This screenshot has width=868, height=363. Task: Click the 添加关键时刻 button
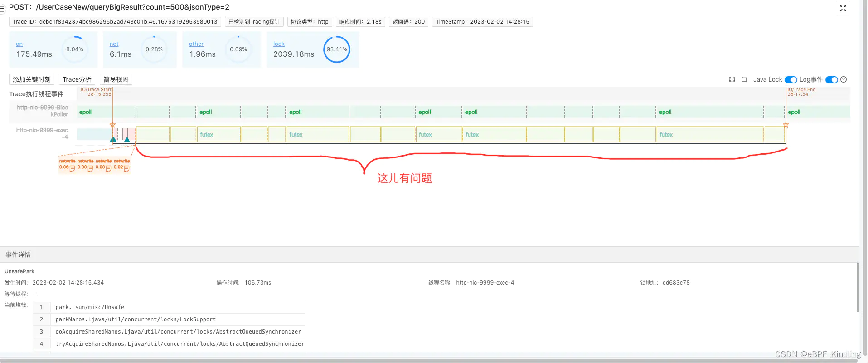pyautogui.click(x=32, y=79)
